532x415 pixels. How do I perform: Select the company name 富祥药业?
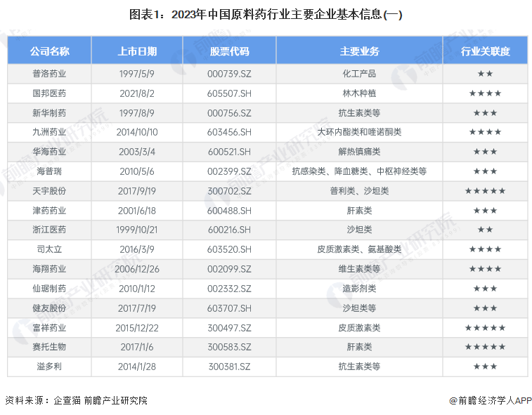[x=49, y=328]
